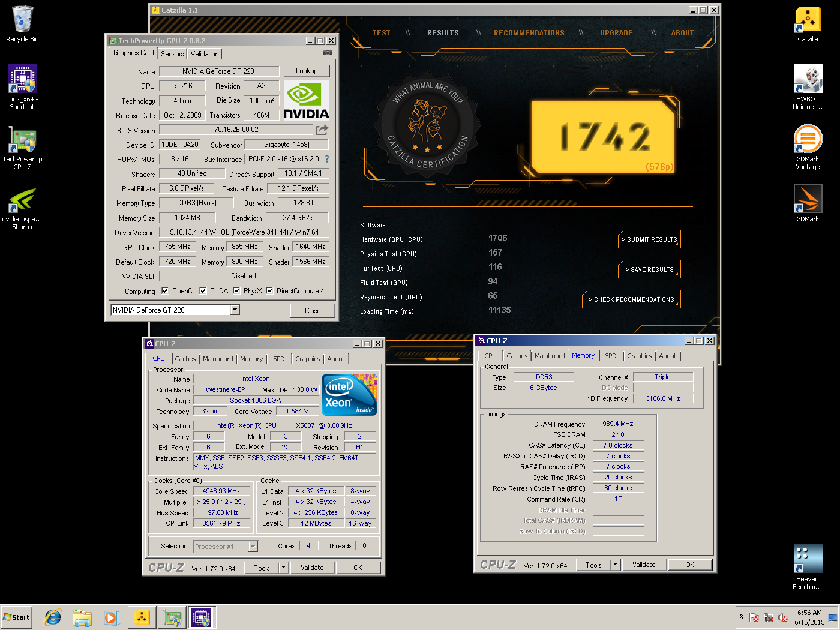The width and height of the screenshot is (840, 630).
Task: Open Windows Explorer from the taskbar
Action: [82, 617]
